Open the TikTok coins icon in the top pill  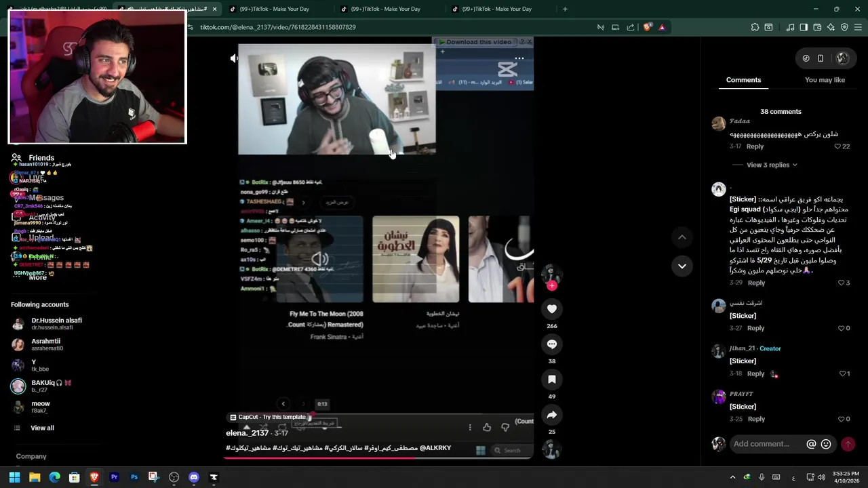pyautogui.click(x=806, y=58)
